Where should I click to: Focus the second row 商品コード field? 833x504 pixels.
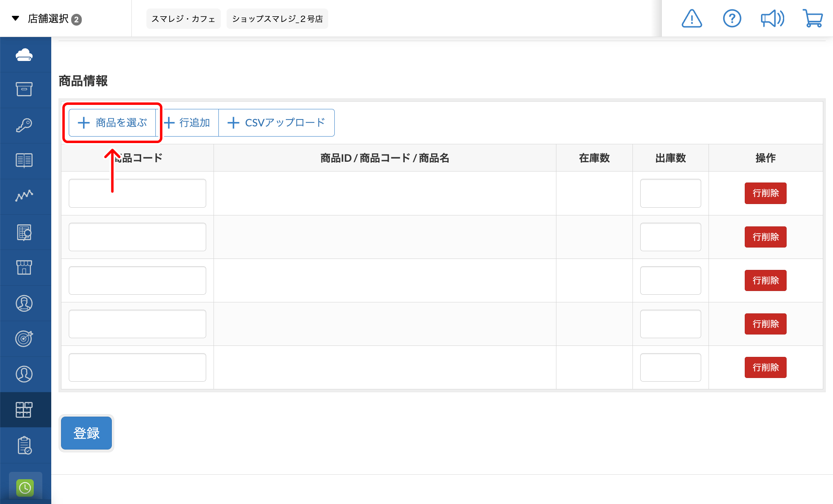point(137,237)
